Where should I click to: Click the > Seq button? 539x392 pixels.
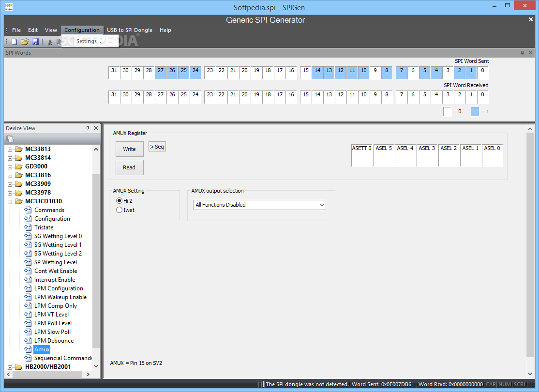coord(157,147)
